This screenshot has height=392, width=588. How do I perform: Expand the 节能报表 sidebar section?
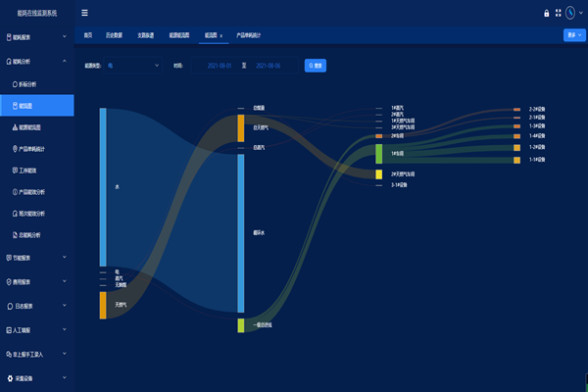pyautogui.click(x=36, y=258)
